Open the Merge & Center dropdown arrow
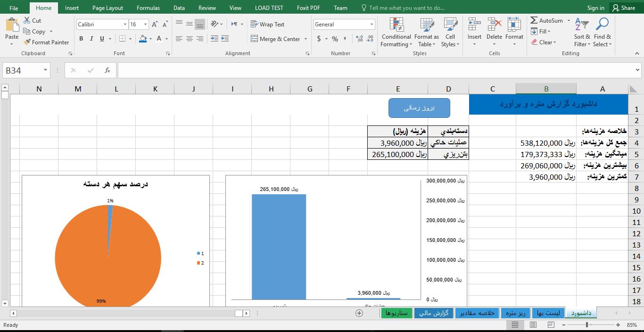The width and height of the screenshot is (644, 332). pyautogui.click(x=305, y=39)
